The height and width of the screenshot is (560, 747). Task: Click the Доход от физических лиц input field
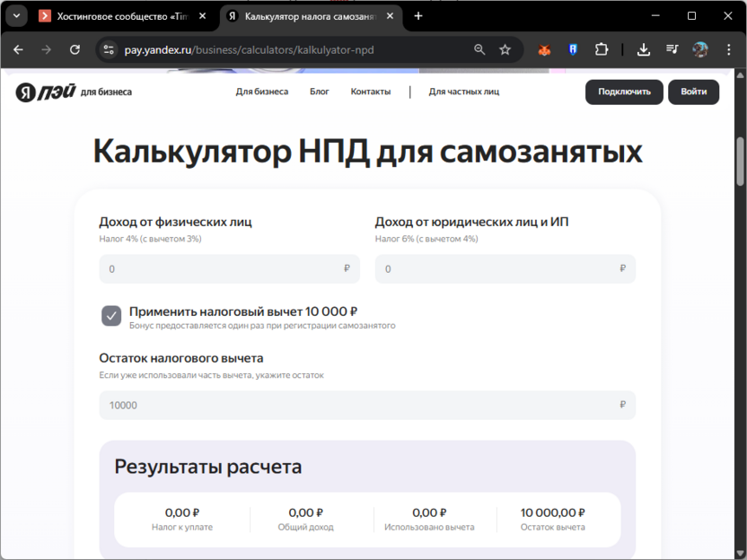[229, 268]
